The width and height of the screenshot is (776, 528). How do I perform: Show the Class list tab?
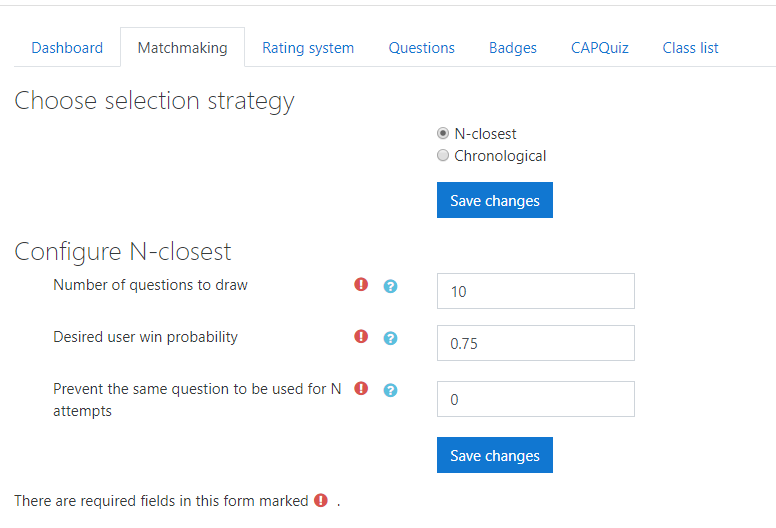(x=690, y=48)
